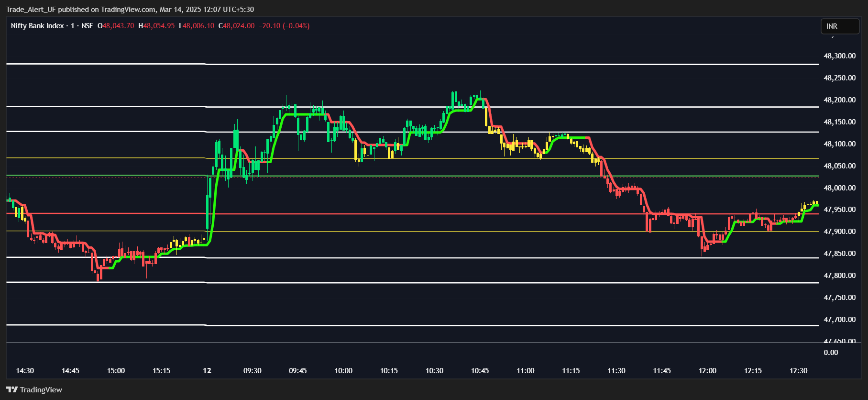Click the 11:15 time axis label
868x400 pixels.
(x=571, y=371)
